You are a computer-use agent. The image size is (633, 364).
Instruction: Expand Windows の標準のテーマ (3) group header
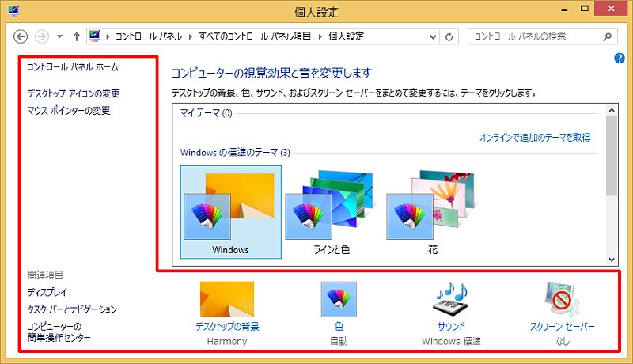[235, 153]
